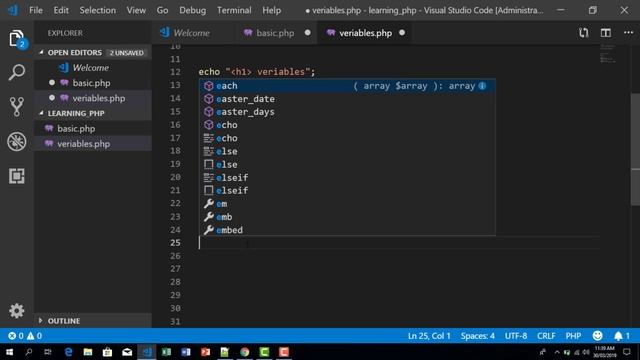Open the View menu

[x=136, y=10]
